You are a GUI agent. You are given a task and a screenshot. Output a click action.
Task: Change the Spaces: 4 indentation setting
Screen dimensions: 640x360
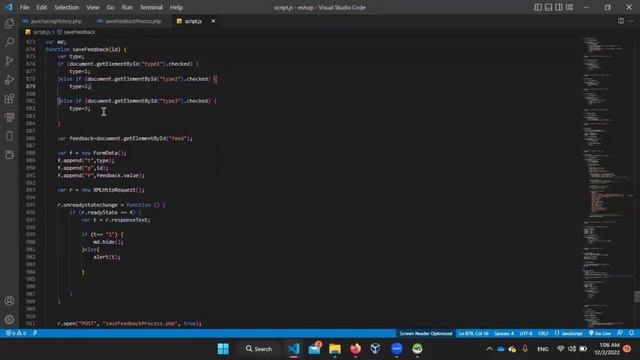pos(504,333)
